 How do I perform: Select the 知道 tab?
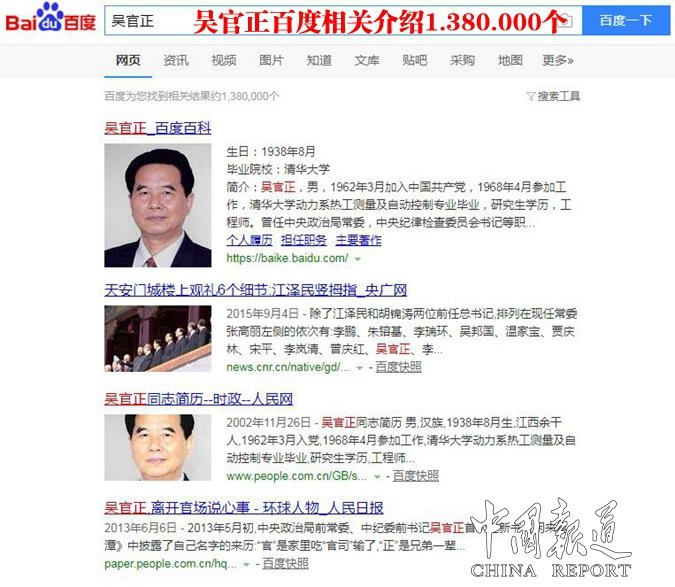[x=319, y=61]
